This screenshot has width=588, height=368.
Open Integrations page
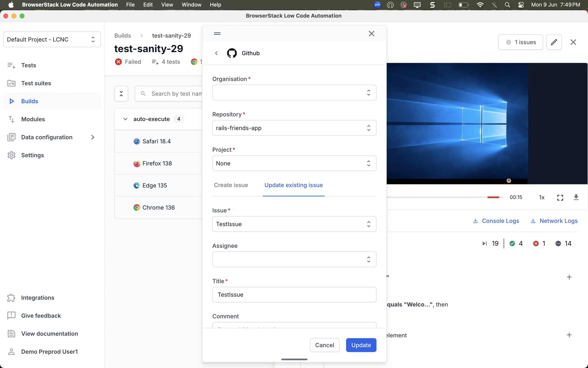click(52, 298)
